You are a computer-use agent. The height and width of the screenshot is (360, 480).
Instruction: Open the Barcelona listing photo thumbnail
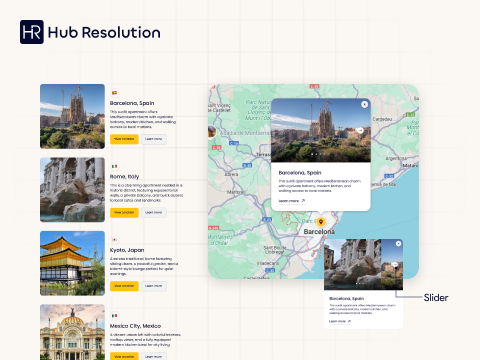coord(72,116)
